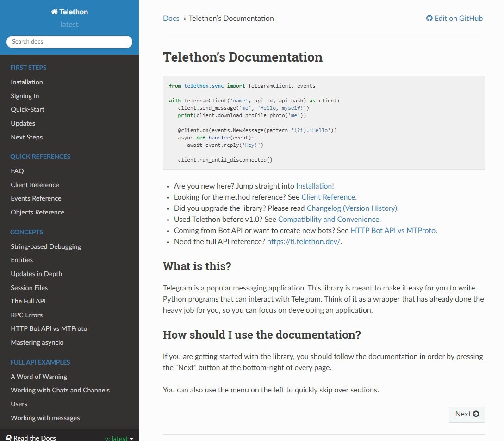The image size is (504, 441).
Task: Click the GitHub icon beside Edit on GitHub
Action: tap(429, 19)
